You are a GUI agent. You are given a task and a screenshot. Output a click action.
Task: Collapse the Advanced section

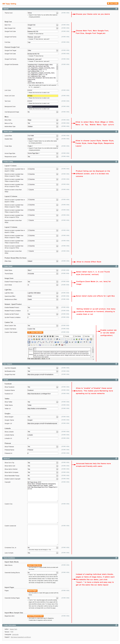pyautogui.click(x=116, y=458)
